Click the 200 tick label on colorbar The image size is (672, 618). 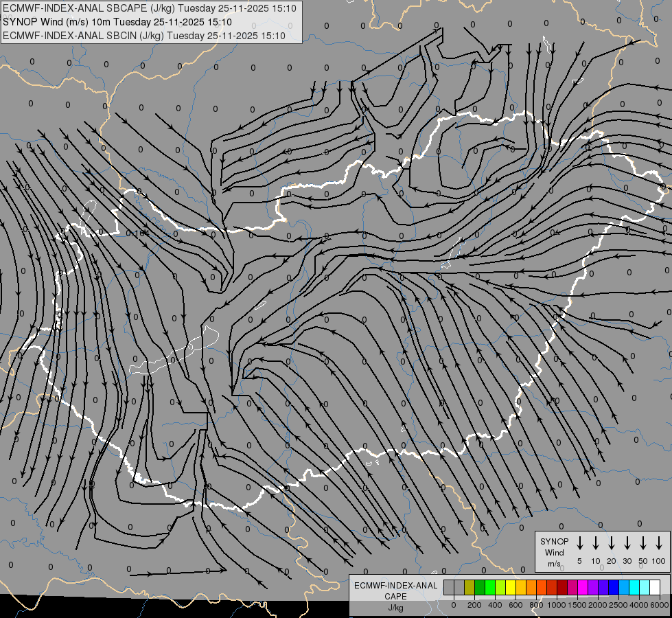(474, 605)
